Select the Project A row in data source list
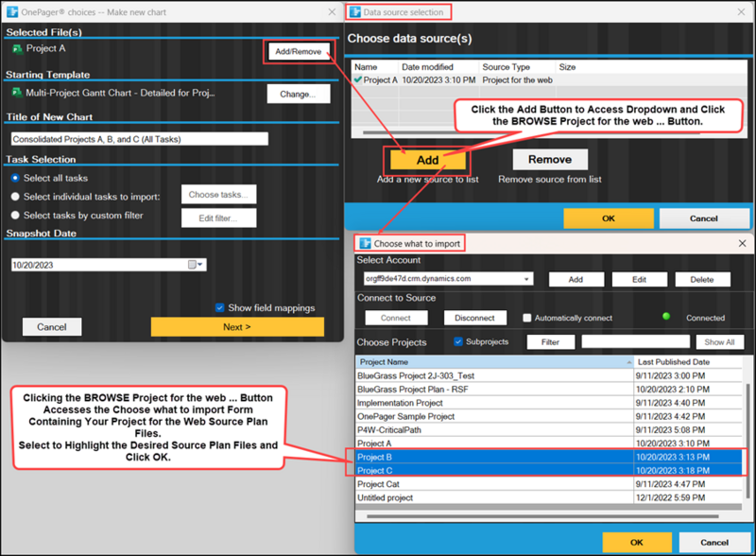Viewport: 756px width, 556px height. 549,80
